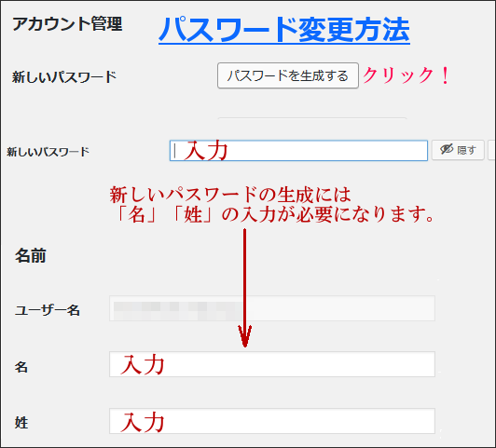Click the 名 field label
496x448 pixels.
click(x=21, y=367)
